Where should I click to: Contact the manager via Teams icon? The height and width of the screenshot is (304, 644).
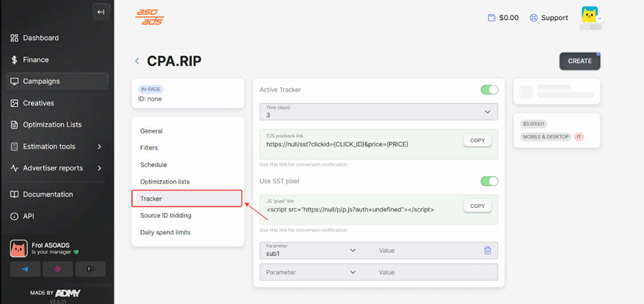[x=89, y=269]
